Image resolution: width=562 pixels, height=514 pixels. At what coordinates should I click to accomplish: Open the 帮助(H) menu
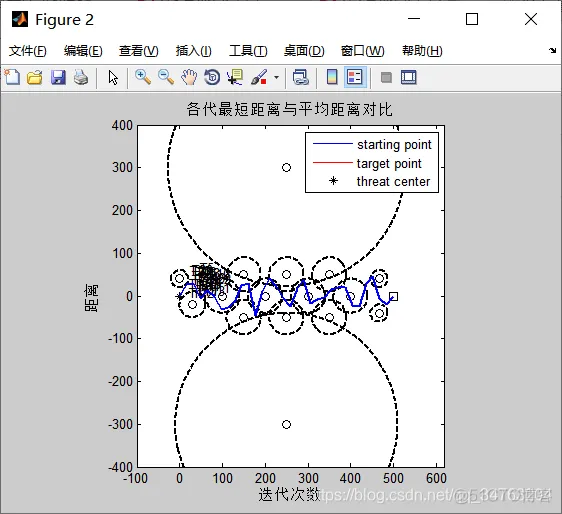[x=422, y=51]
